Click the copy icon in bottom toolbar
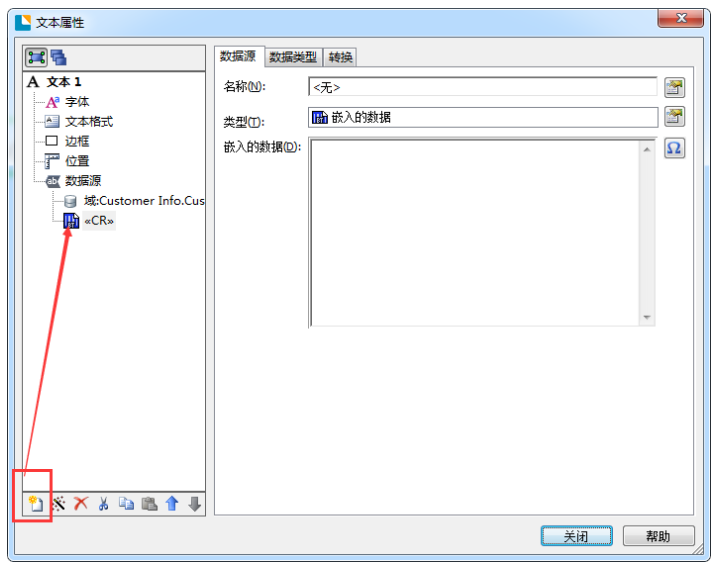The height and width of the screenshot is (568, 716). [126, 504]
